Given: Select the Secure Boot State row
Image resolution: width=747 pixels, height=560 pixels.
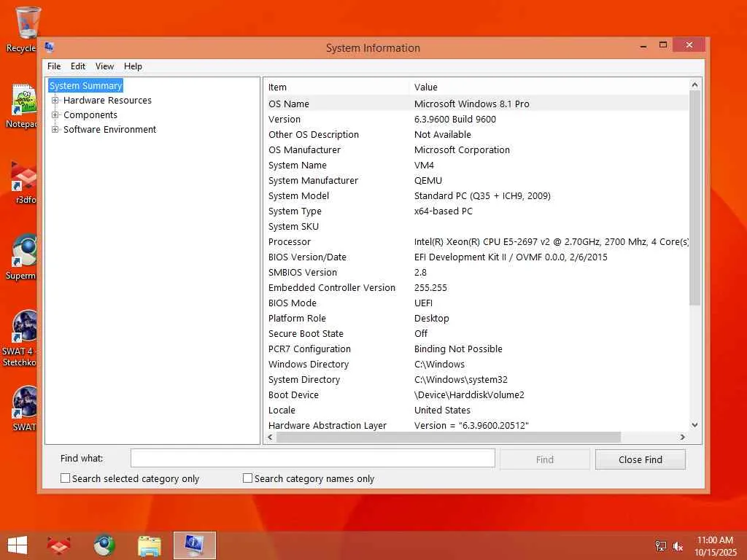Looking at the screenshot, I should coord(476,333).
